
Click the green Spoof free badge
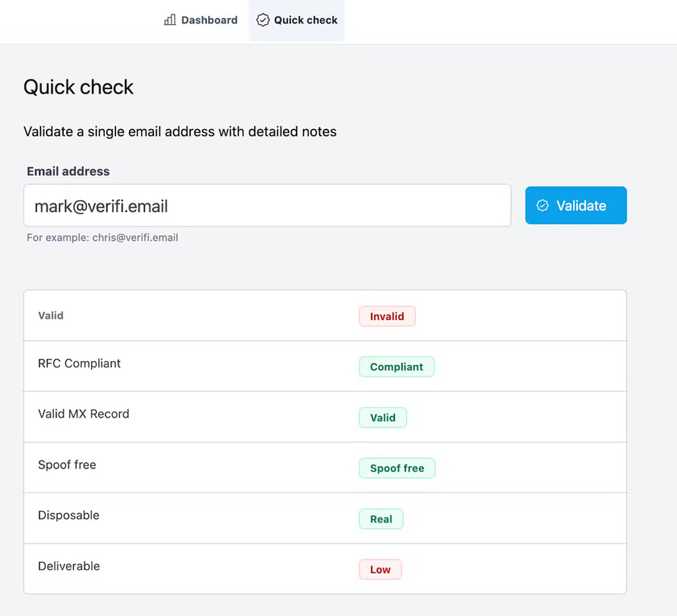(397, 468)
